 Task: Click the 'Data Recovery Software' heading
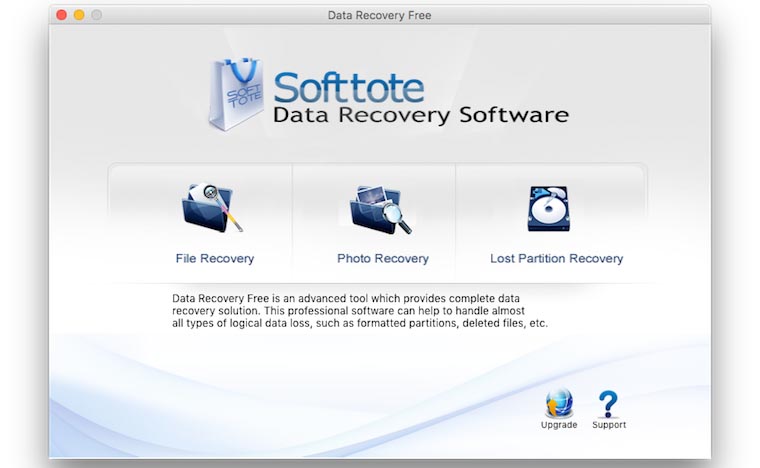pos(421,115)
